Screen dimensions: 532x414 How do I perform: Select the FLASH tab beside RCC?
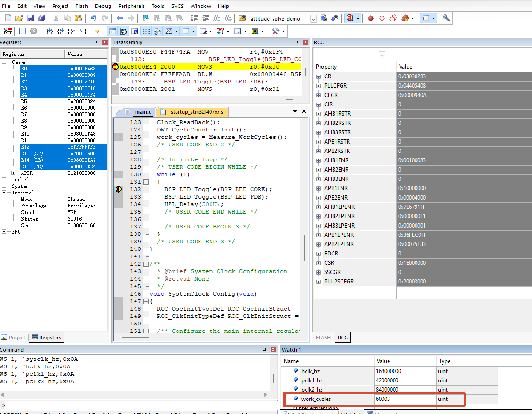click(x=323, y=337)
